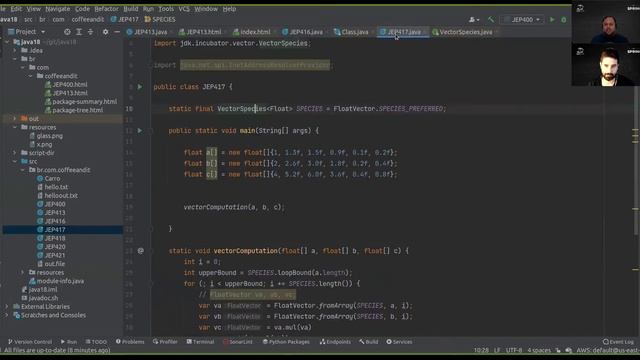Image resolution: width=640 pixels, height=360 pixels.
Task: Switch to the Class.java editor tab
Action: (x=353, y=32)
